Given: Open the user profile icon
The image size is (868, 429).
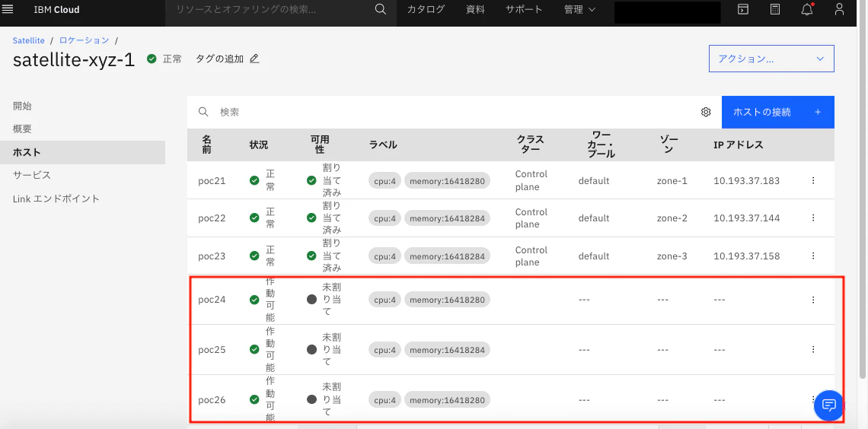Looking at the screenshot, I should coord(839,9).
